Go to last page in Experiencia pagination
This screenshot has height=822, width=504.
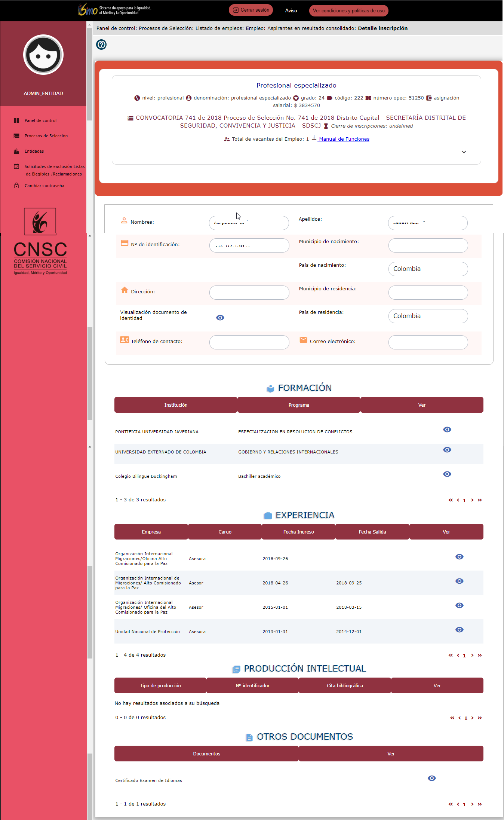pyautogui.click(x=480, y=656)
